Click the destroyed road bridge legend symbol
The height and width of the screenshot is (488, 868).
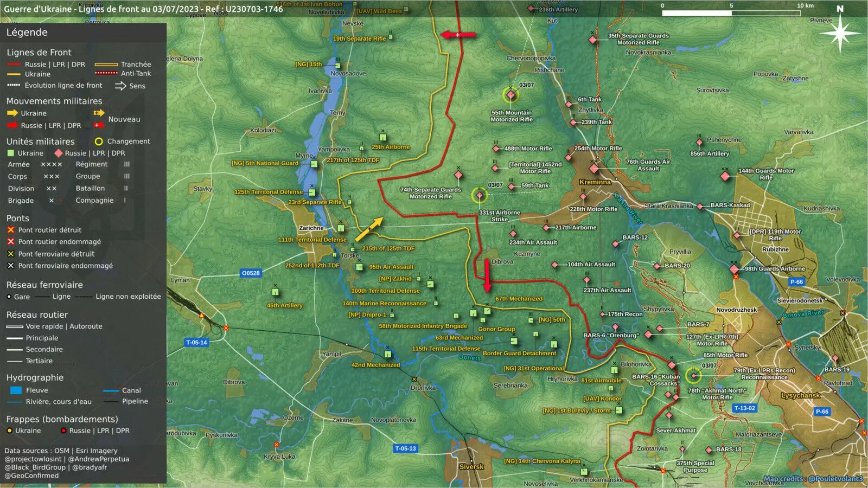tap(10, 230)
